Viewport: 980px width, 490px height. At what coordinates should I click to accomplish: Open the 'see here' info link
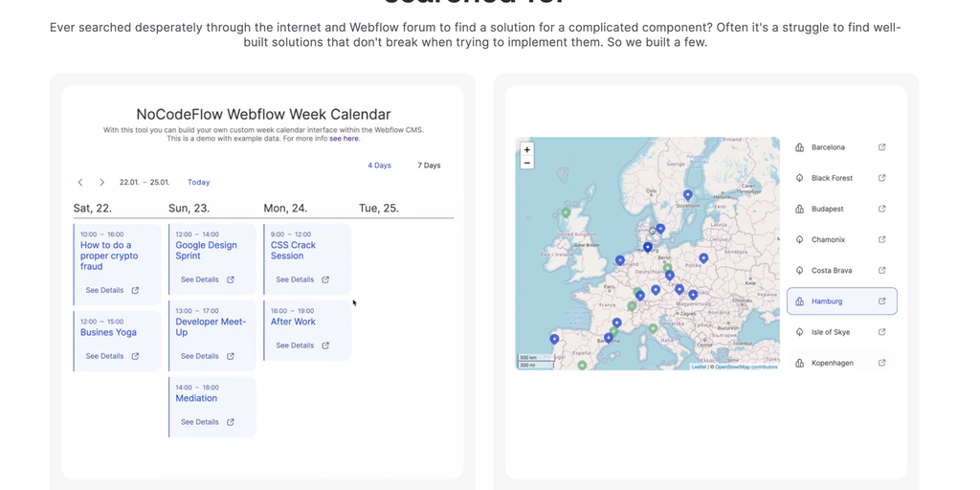tap(345, 139)
